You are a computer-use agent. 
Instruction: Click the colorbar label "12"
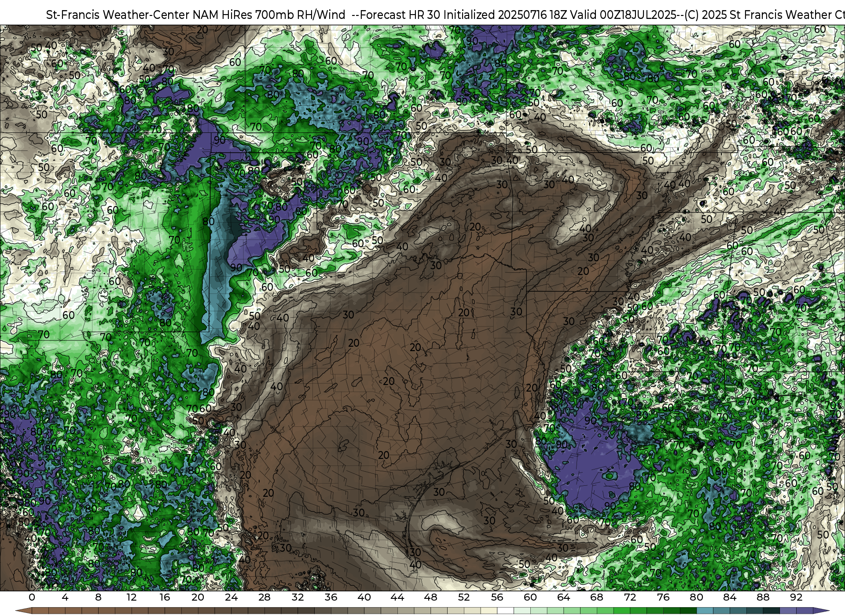coord(132,597)
